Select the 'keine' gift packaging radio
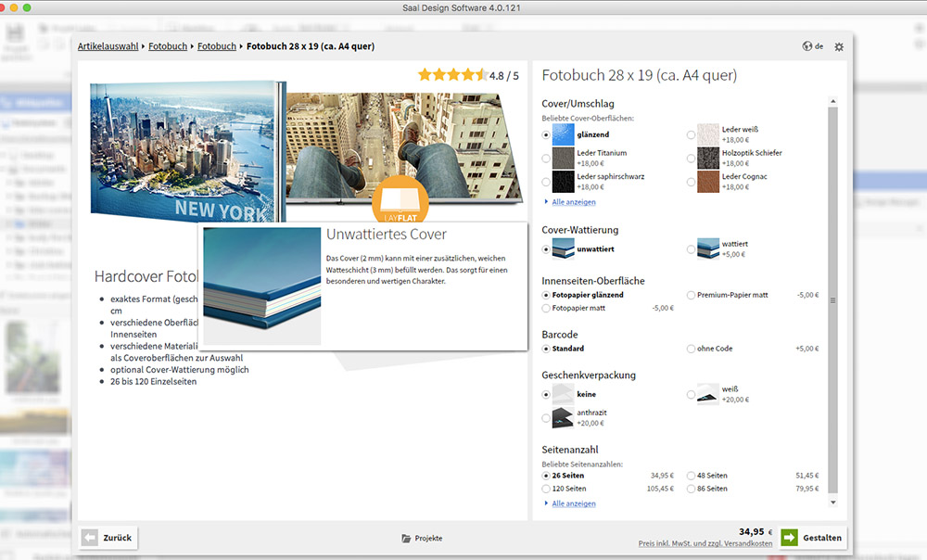The width and height of the screenshot is (927, 560). click(x=546, y=394)
